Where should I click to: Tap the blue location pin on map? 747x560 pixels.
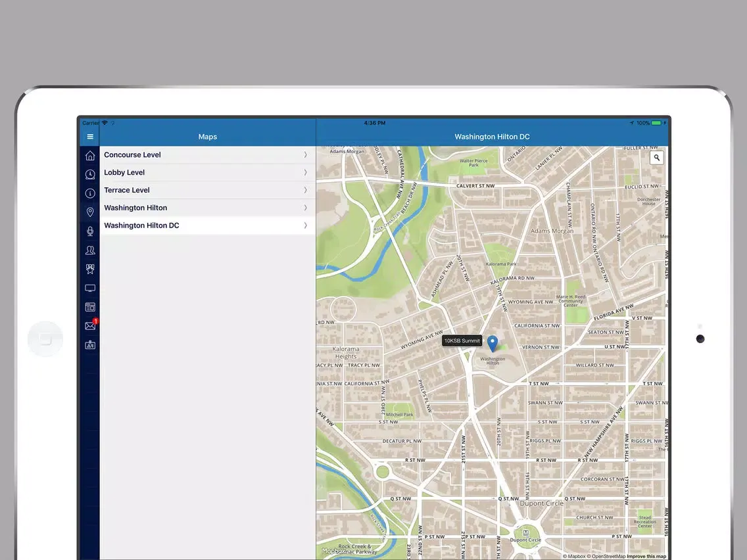(493, 343)
